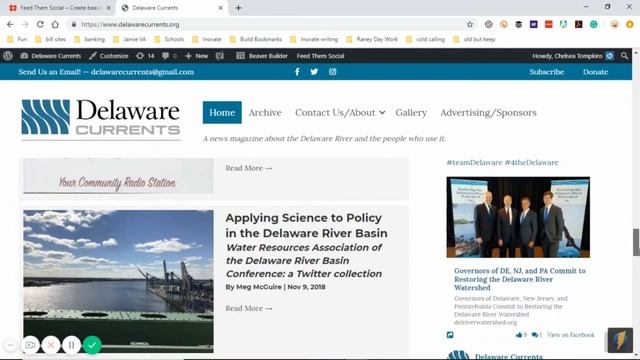Open Feed Them Social admin menu
This screenshot has height=360, width=640.
pos(320,56)
